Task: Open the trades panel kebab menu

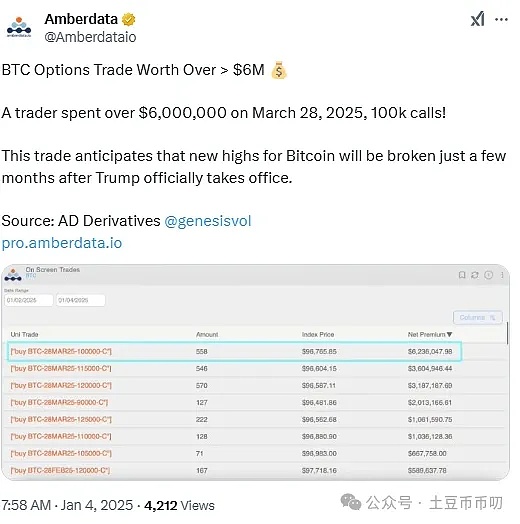Action: pos(502,275)
